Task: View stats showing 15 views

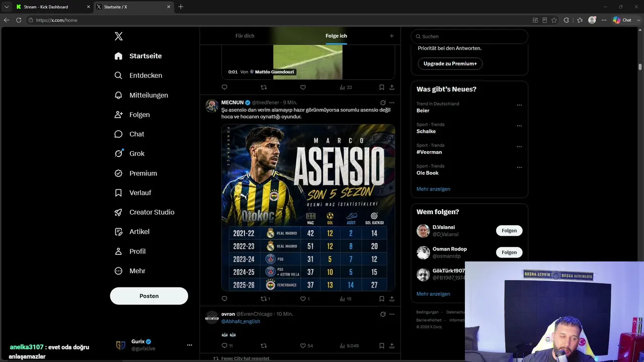Action: click(x=346, y=299)
